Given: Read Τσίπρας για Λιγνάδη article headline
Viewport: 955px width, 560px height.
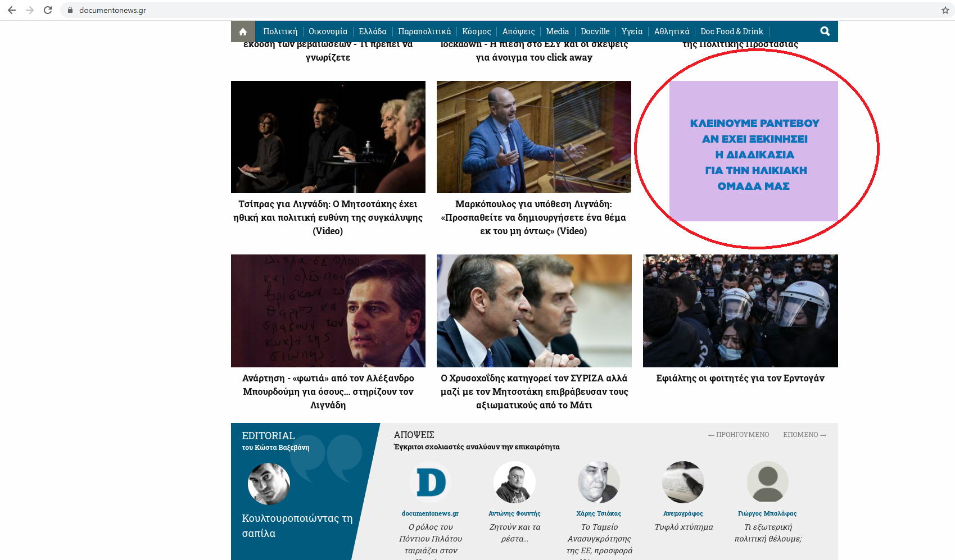Looking at the screenshot, I should [328, 217].
